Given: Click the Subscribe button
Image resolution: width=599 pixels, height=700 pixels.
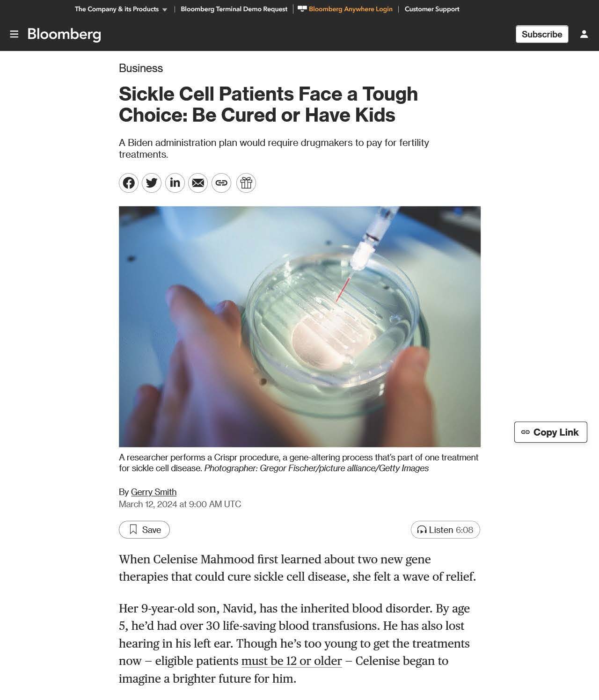Looking at the screenshot, I should click(x=542, y=34).
